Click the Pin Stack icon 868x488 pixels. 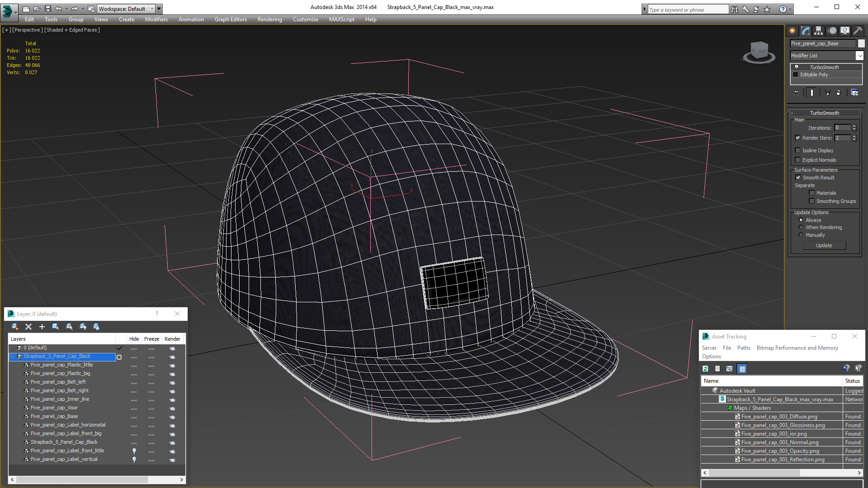pyautogui.click(x=796, y=92)
